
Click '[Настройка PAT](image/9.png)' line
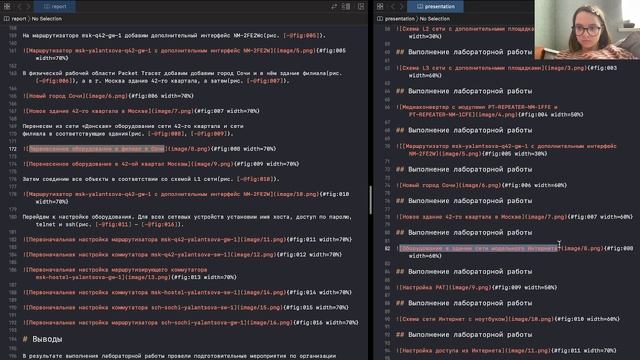pyautogui.click(x=477, y=287)
